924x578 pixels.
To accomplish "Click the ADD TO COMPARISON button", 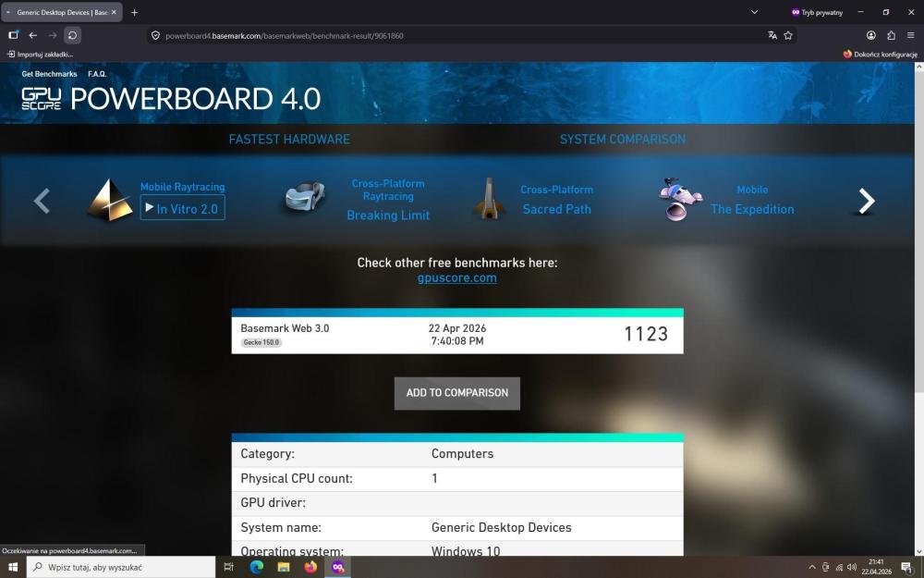I will (x=457, y=393).
